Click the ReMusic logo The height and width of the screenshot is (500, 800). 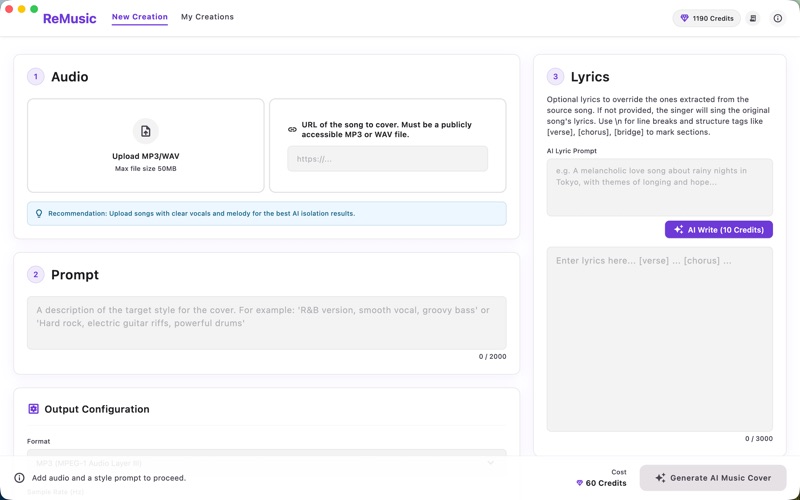[x=69, y=18]
